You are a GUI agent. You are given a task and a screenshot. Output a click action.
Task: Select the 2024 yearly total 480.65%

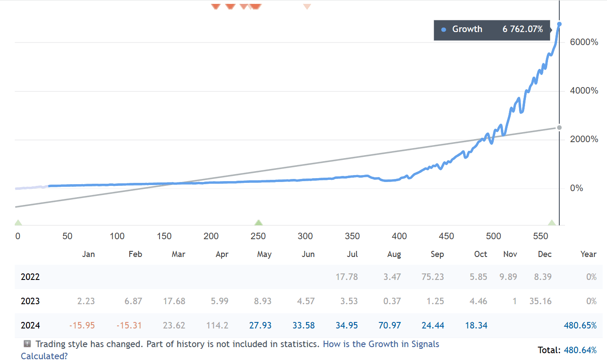(580, 325)
